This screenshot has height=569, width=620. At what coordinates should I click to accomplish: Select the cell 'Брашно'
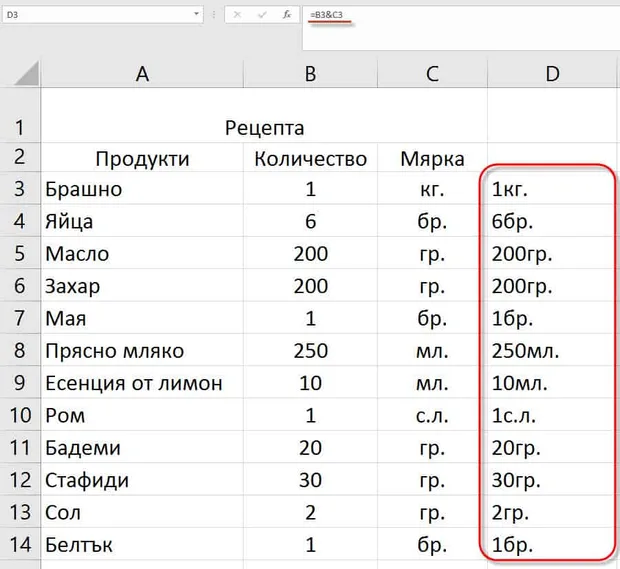[142, 189]
